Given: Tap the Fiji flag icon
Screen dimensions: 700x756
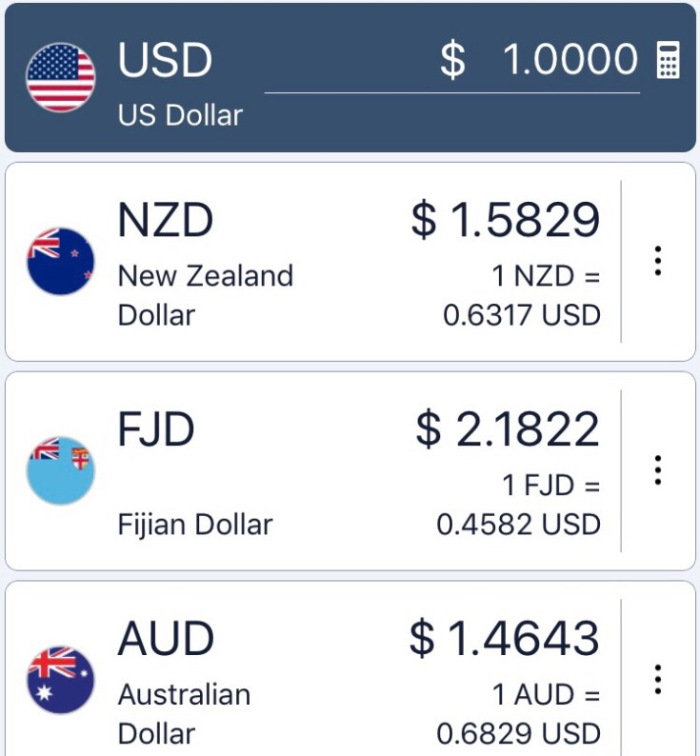Looking at the screenshot, I should pyautogui.click(x=61, y=470).
